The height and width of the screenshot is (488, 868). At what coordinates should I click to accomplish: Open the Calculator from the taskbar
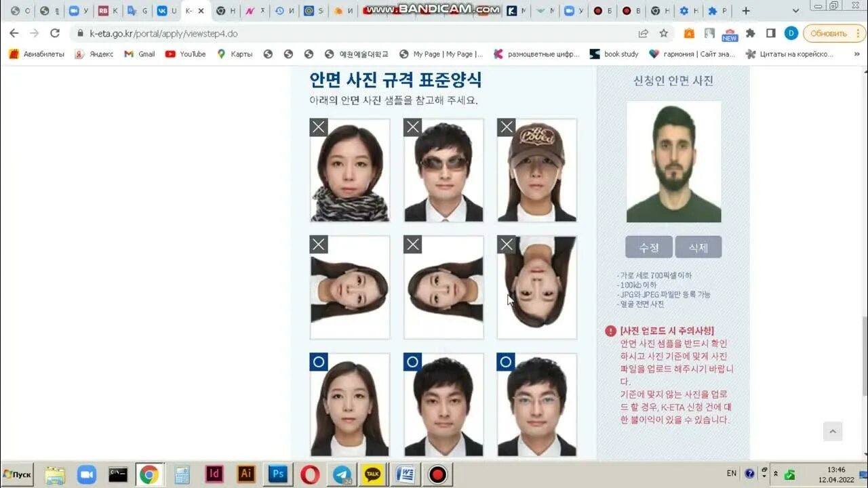click(x=182, y=474)
